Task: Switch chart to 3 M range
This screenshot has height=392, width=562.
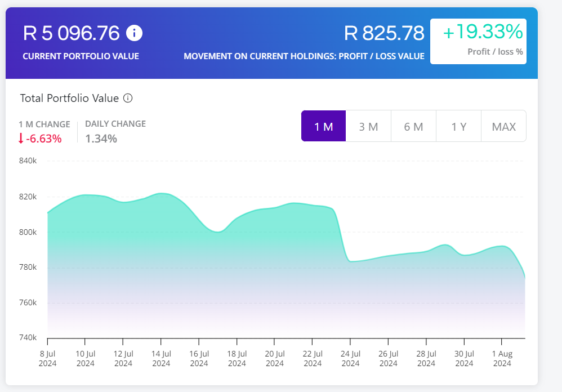Action: click(x=368, y=126)
